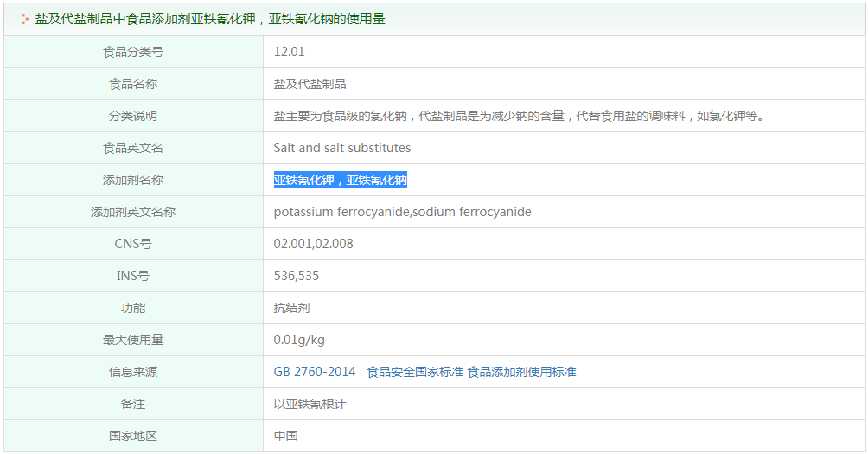Screen dimensions: 868x454
Task: Click 'potassium ferrocyanide,sodium ferrocyanide' text
Action: tap(402, 212)
